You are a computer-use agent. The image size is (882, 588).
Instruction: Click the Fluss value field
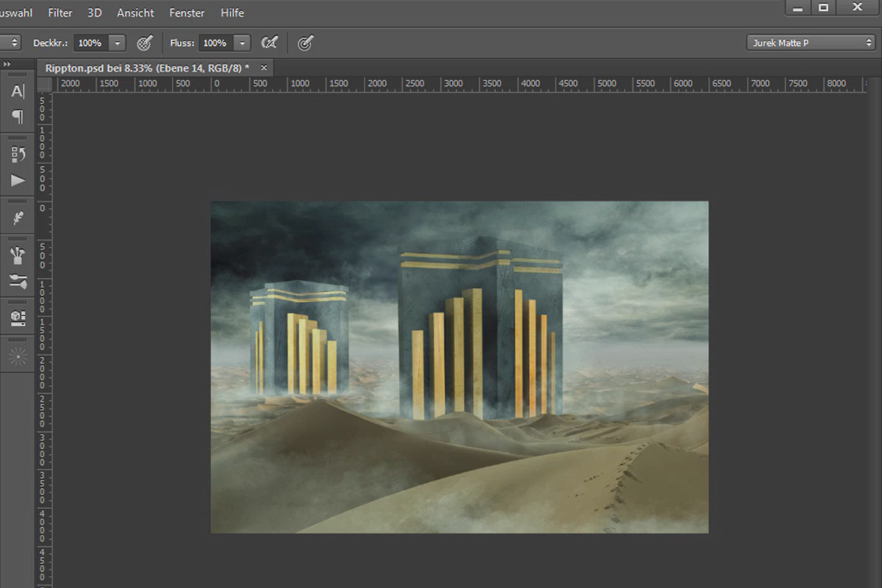(x=216, y=43)
